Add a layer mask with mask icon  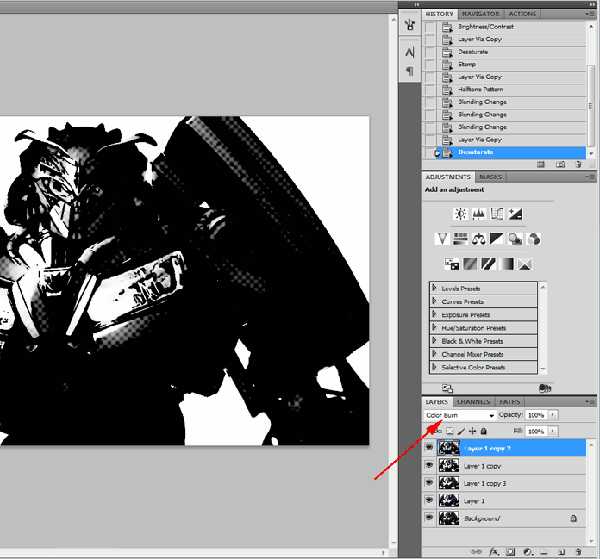(x=510, y=552)
